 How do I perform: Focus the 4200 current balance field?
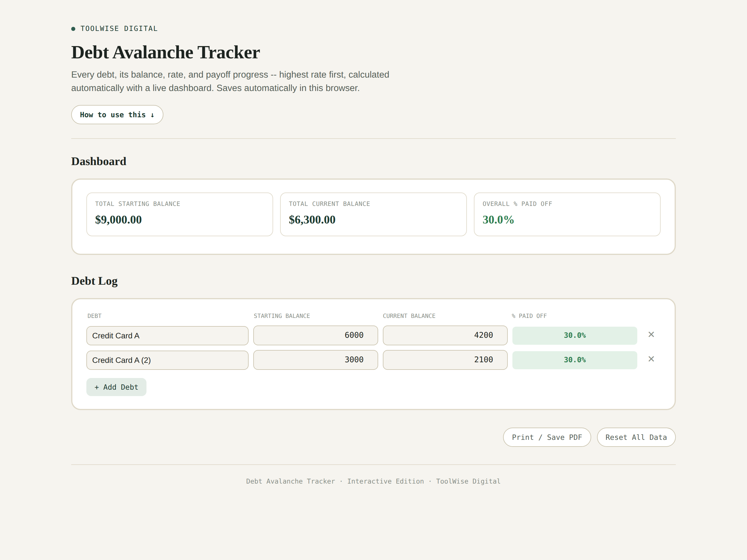pyautogui.click(x=445, y=335)
